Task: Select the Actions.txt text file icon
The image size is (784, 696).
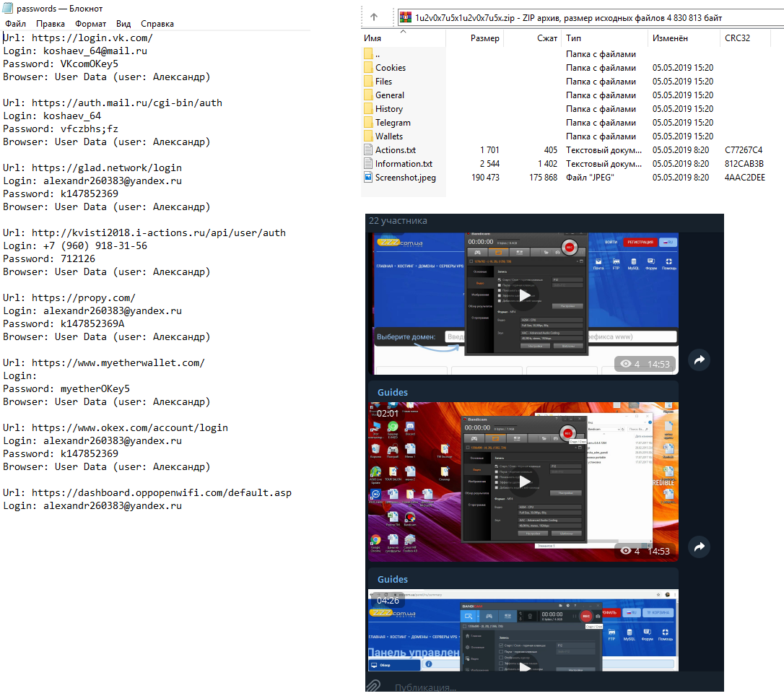Action: pyautogui.click(x=368, y=150)
